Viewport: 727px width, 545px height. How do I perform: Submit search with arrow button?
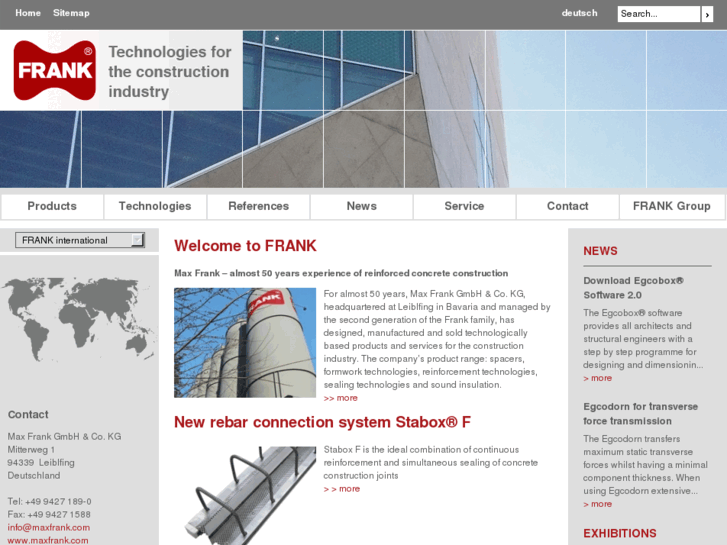[707, 14]
